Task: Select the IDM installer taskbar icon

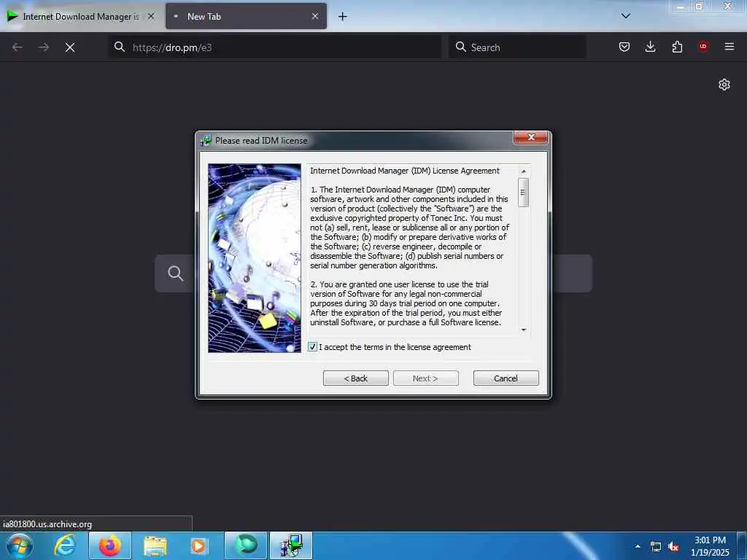Action: pyautogui.click(x=291, y=545)
